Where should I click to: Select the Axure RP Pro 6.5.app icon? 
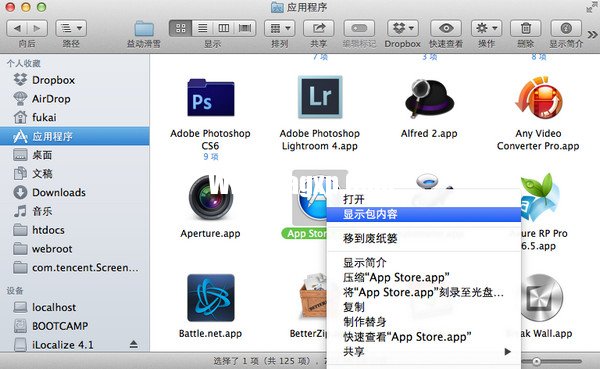pos(540,198)
